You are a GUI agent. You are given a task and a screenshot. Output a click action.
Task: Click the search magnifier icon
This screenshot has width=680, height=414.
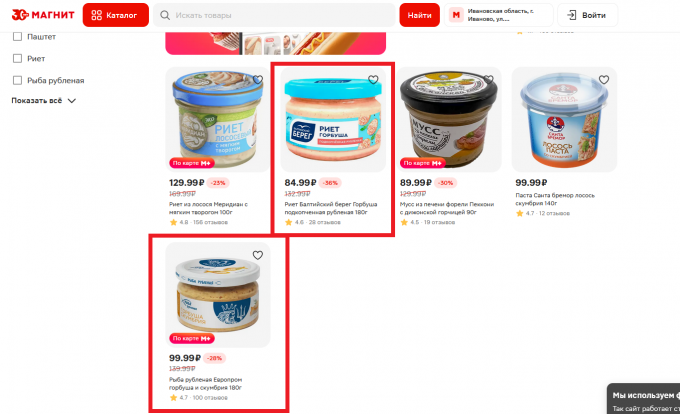(x=165, y=15)
